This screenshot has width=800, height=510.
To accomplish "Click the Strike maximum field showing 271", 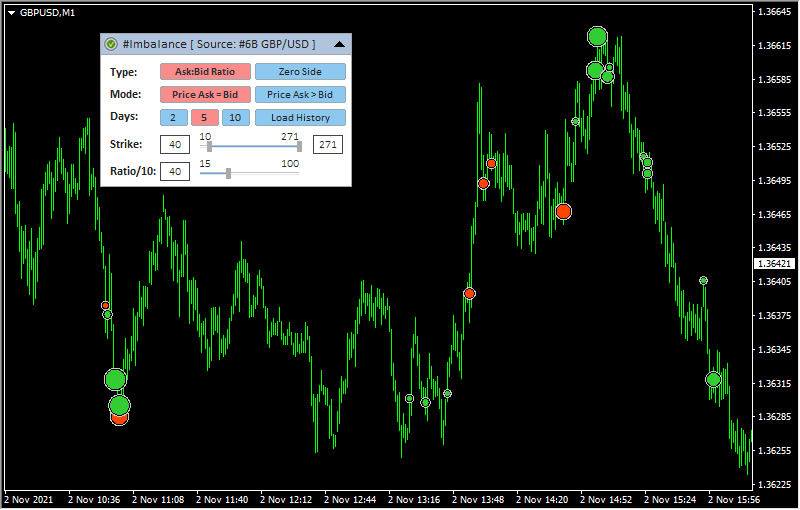I will coord(328,145).
